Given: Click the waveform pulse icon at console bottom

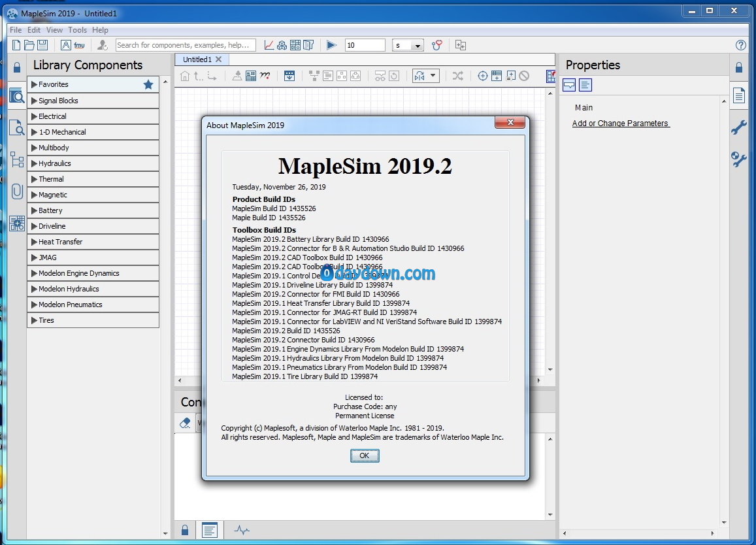Looking at the screenshot, I should point(242,530).
